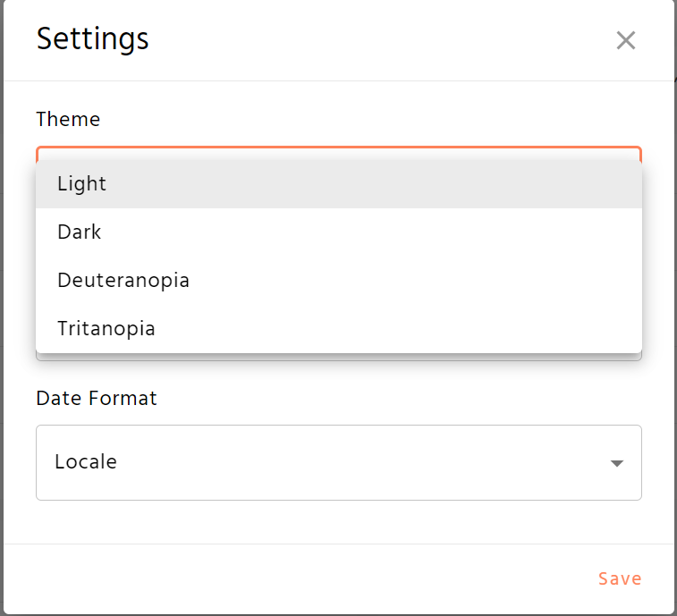
Task: Click the Settings dialog title
Action: (92, 39)
